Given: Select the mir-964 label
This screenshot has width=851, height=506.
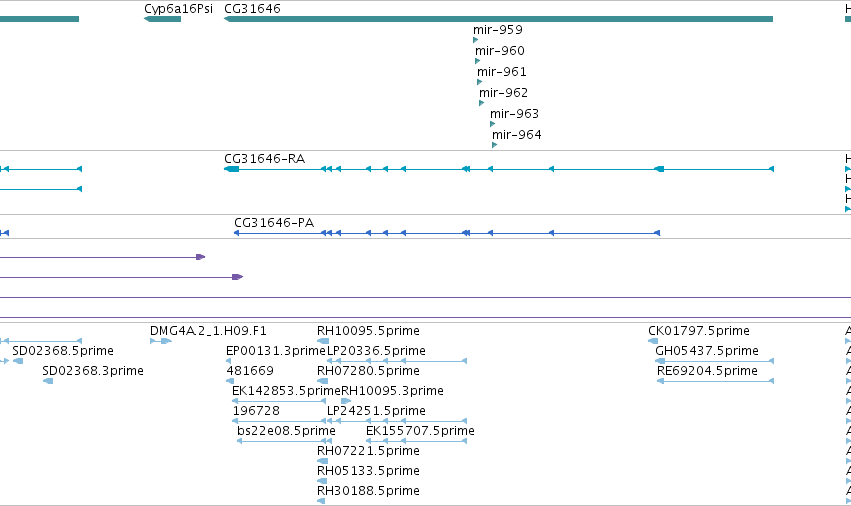Looking at the screenshot, I should [516, 135].
